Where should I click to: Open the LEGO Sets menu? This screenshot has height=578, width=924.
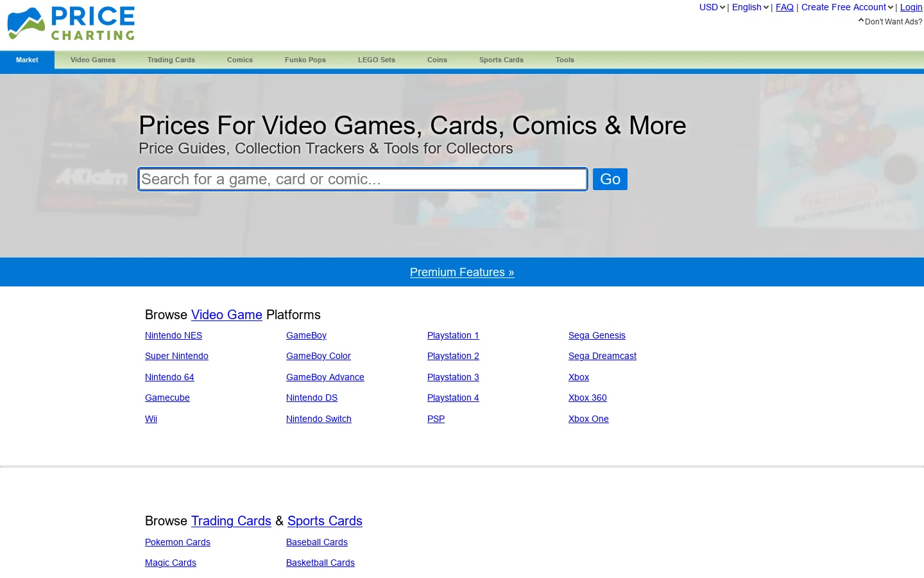(x=377, y=60)
